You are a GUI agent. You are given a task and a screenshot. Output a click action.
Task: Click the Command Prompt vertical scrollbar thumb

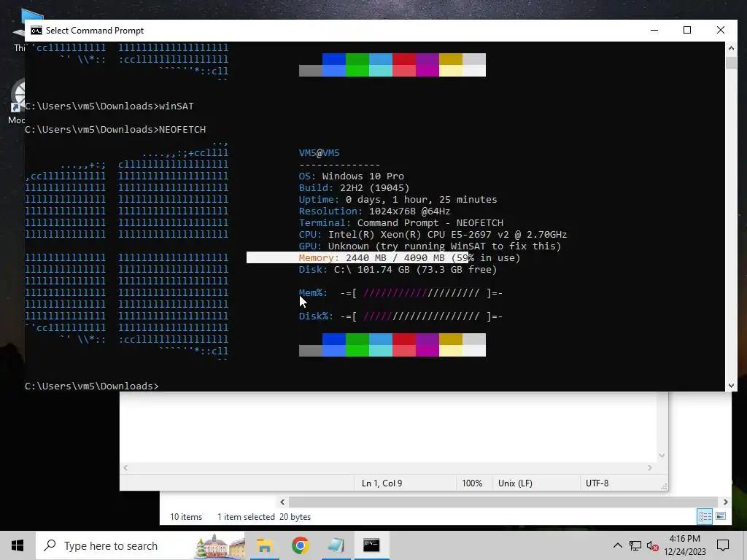731,63
